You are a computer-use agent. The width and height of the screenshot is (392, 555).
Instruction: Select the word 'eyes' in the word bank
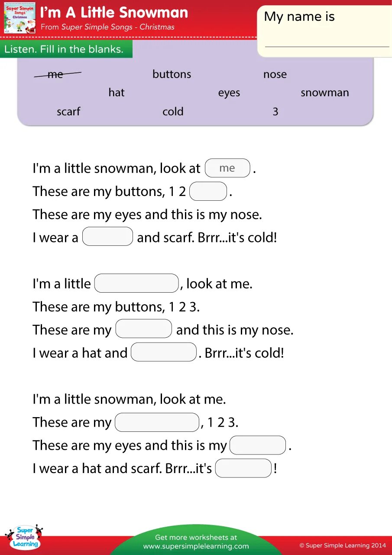[229, 93]
